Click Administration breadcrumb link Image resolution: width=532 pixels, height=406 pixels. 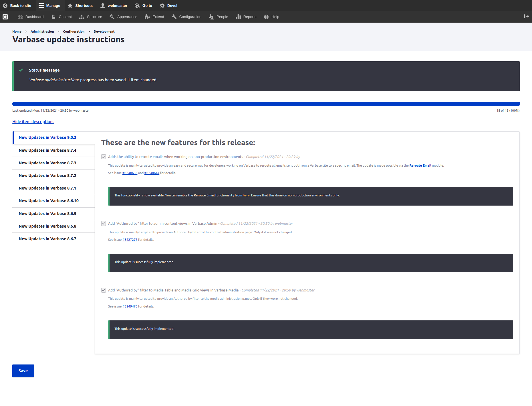[x=42, y=31]
